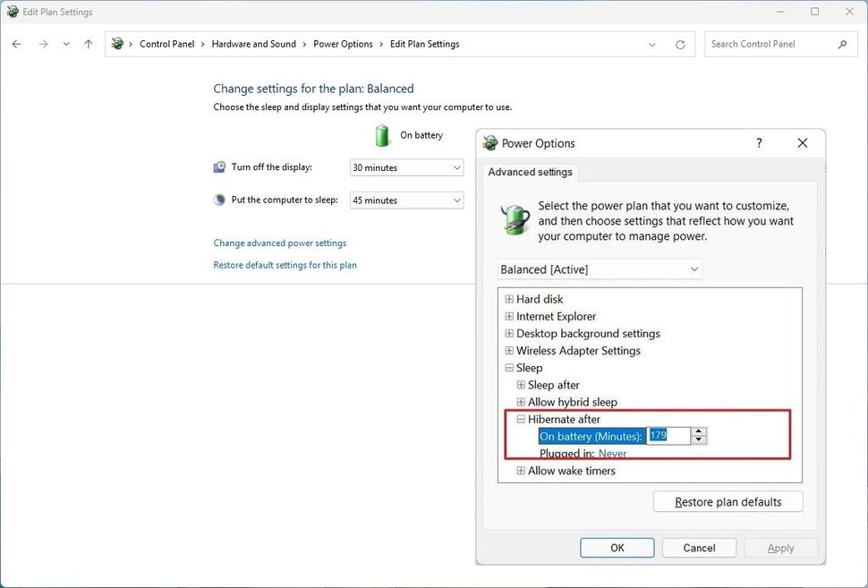
Task: Collapse the Sleep tree item
Action: [x=508, y=368]
